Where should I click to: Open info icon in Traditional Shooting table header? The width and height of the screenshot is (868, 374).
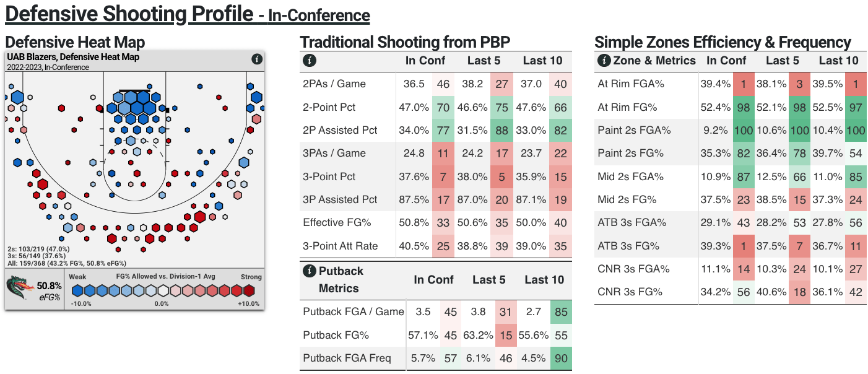coord(308,61)
